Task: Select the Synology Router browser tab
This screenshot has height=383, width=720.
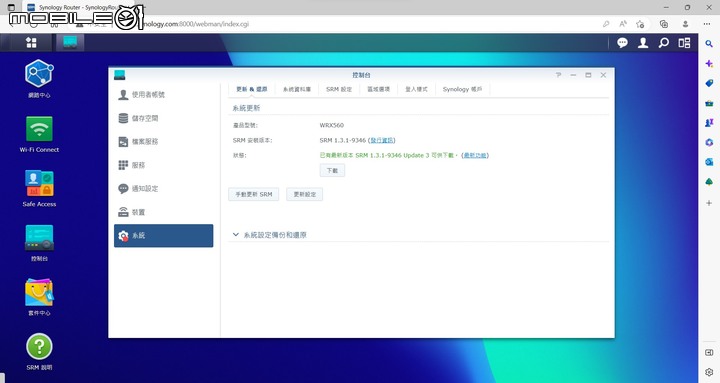Action: 78,7
